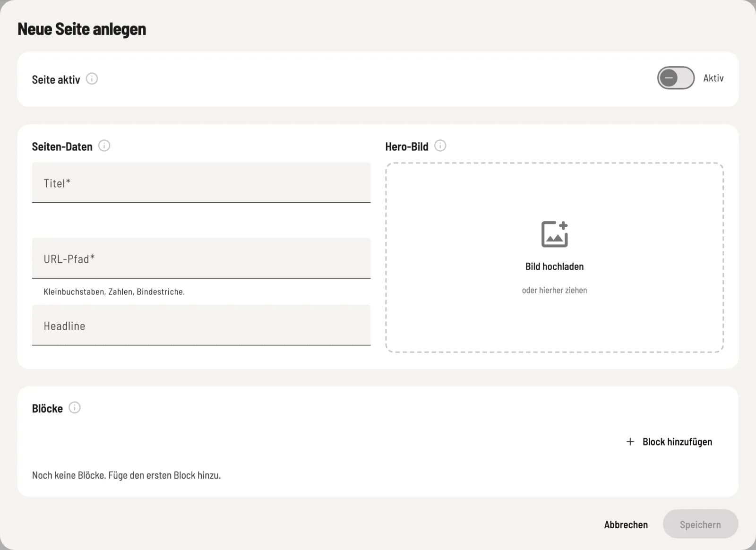Viewport: 756px width, 550px height.
Task: Click the image upload icon
Action: click(555, 234)
